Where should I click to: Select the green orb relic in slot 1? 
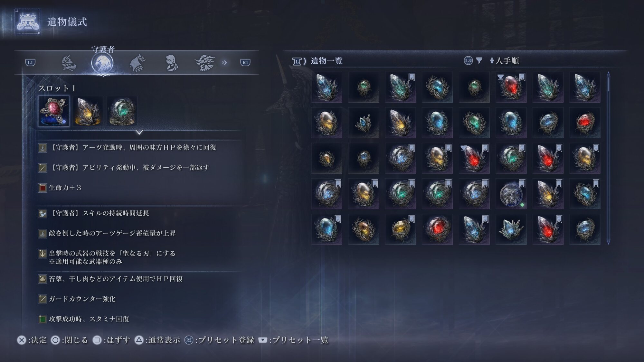click(x=122, y=111)
